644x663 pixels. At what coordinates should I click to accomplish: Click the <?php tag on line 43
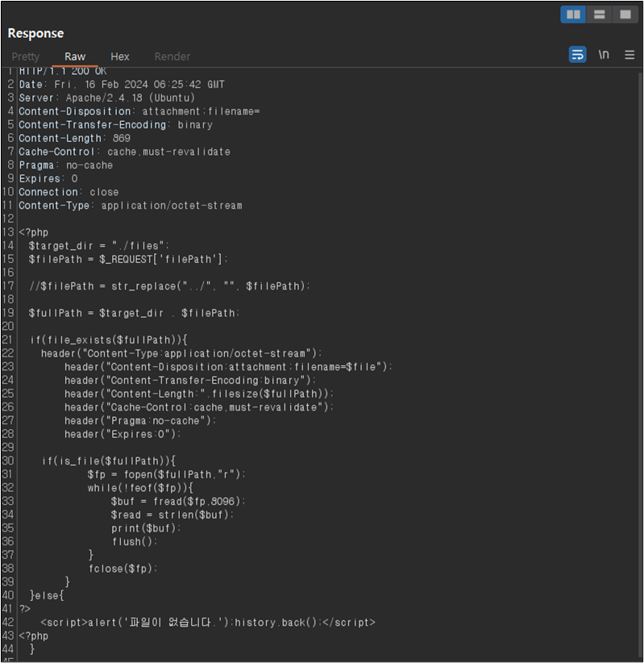[x=33, y=636]
